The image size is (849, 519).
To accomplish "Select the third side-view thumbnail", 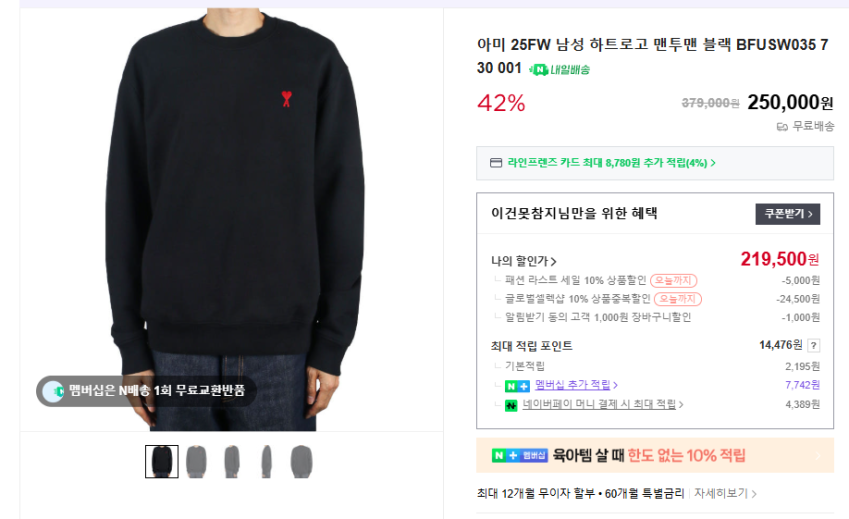I will click(x=232, y=462).
